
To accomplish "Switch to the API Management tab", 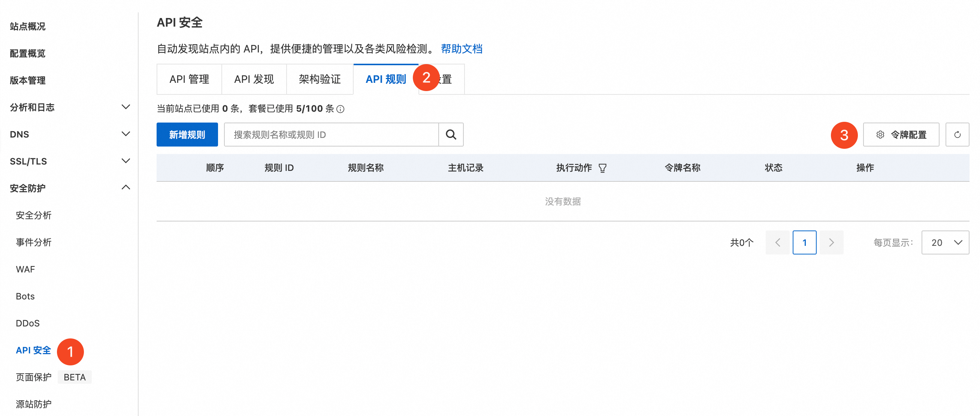I will (189, 79).
